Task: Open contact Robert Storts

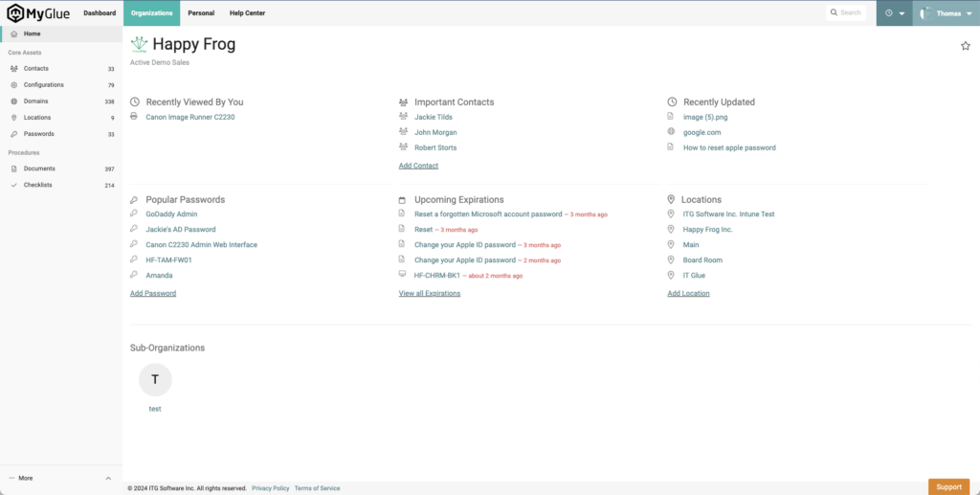Action: 435,148
